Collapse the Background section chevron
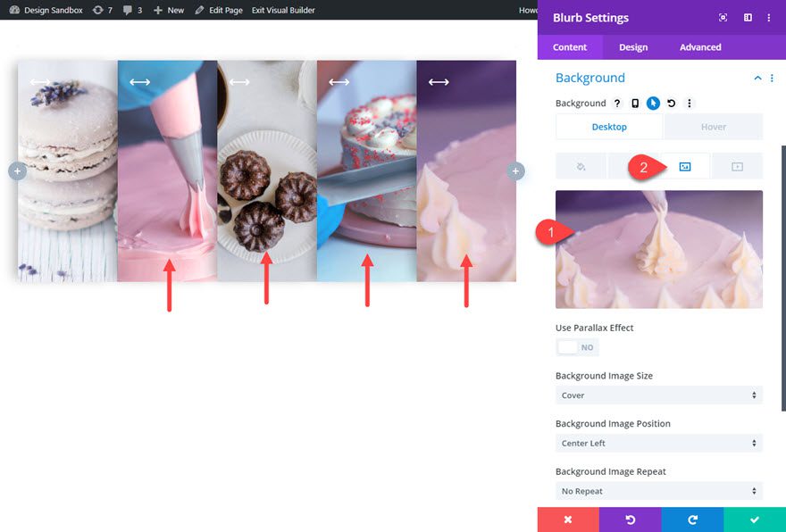The image size is (786, 532). pyautogui.click(x=757, y=78)
